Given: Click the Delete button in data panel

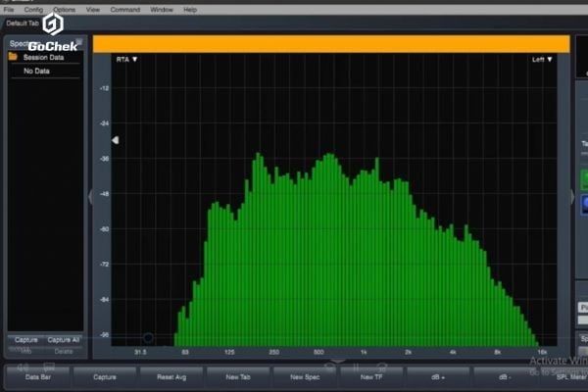Looking at the screenshot, I should pos(64,352).
